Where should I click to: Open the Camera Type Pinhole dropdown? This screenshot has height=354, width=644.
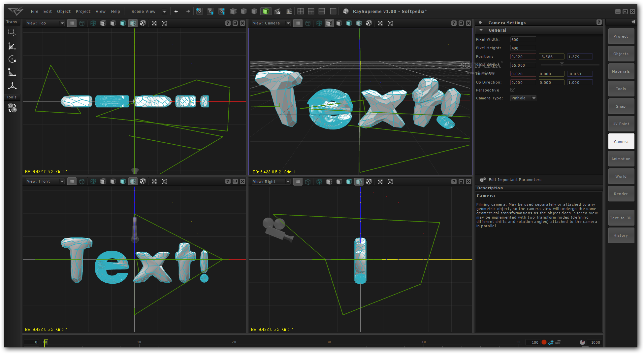523,98
